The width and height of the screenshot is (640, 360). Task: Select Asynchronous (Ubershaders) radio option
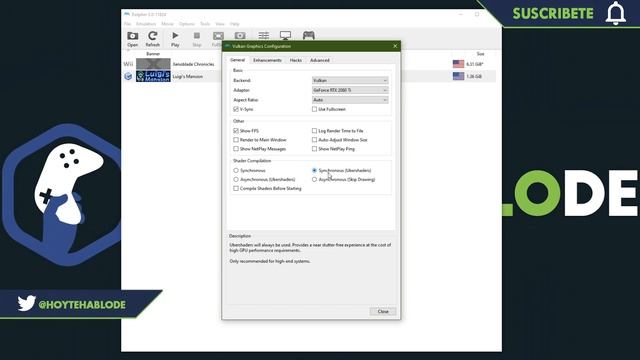[x=236, y=180]
